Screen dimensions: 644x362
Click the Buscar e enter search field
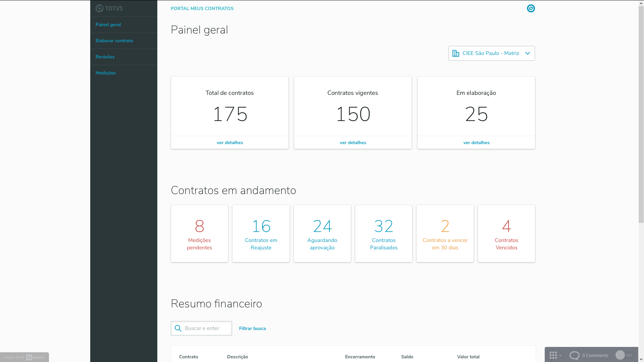(206, 328)
